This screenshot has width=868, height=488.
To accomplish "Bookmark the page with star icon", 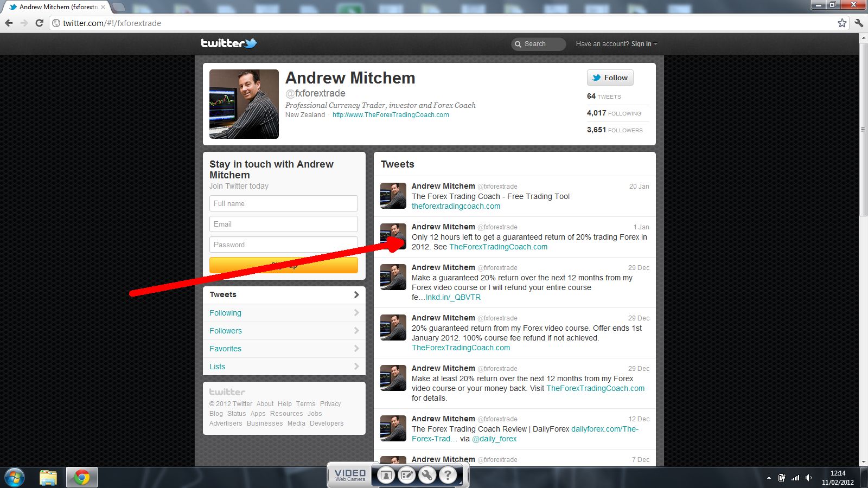I will click(842, 23).
